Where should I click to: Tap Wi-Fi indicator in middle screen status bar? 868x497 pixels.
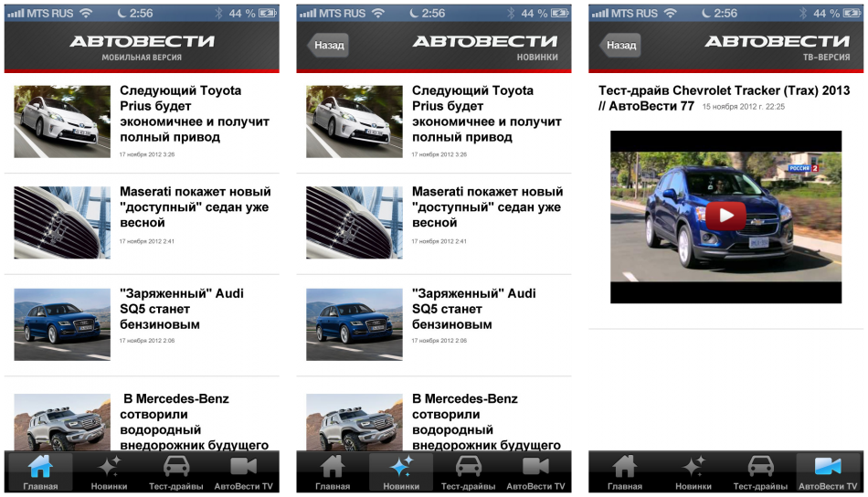[x=378, y=13]
